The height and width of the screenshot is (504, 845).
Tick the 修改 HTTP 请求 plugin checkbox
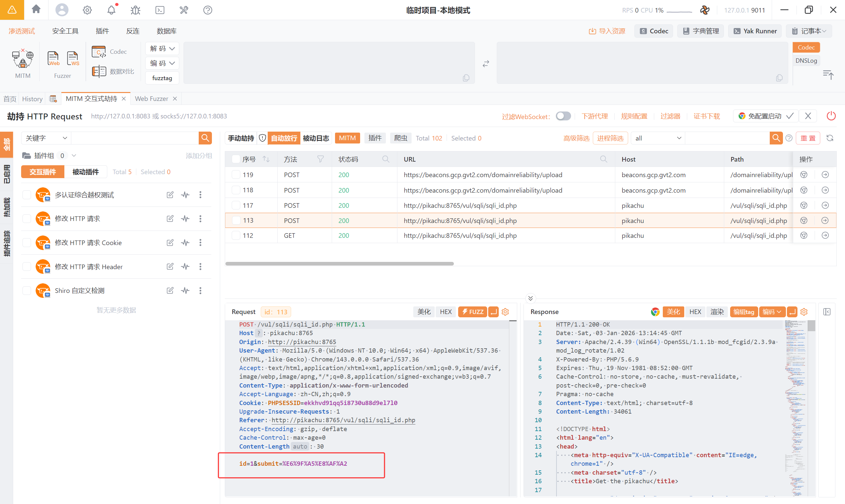point(26,219)
